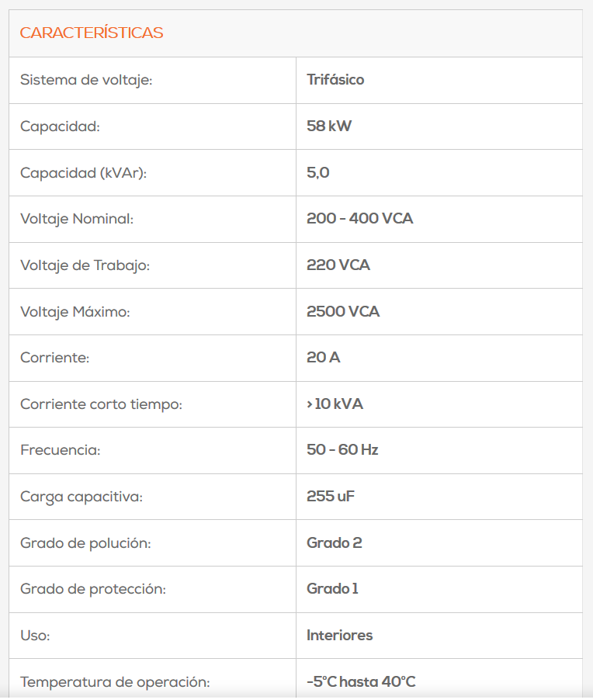Click the 200 - 400 VCA value
This screenshot has height=700, width=593.
pyautogui.click(x=360, y=218)
